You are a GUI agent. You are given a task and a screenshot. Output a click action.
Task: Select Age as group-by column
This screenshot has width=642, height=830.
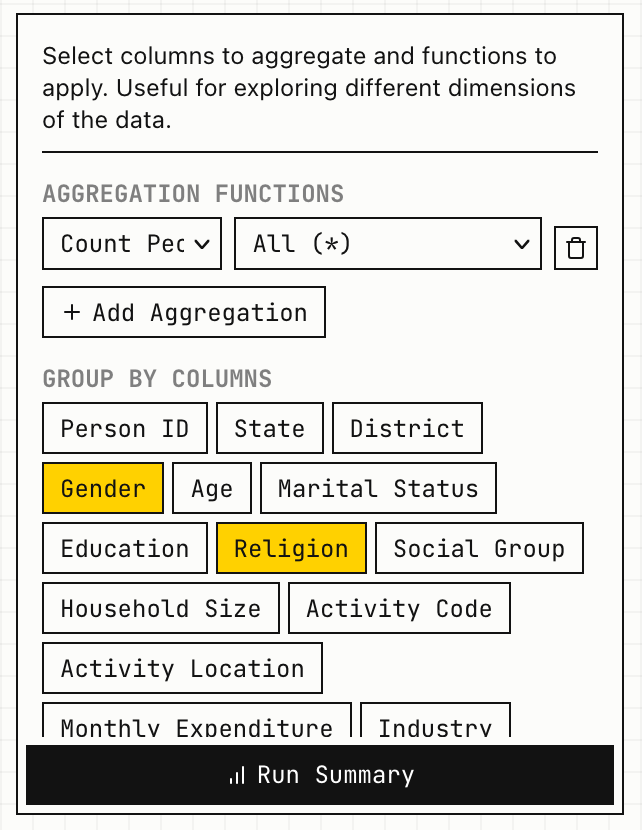[212, 489]
